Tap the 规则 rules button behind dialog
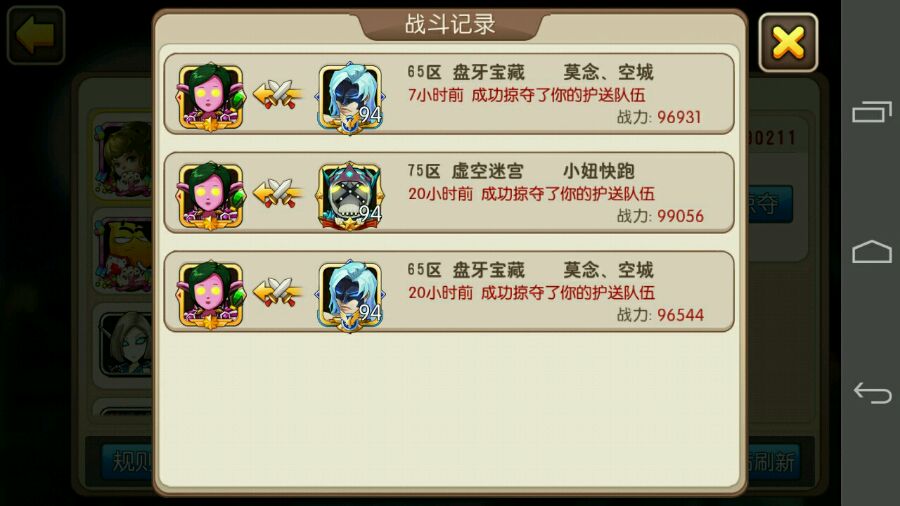900x506 pixels. tap(127, 461)
